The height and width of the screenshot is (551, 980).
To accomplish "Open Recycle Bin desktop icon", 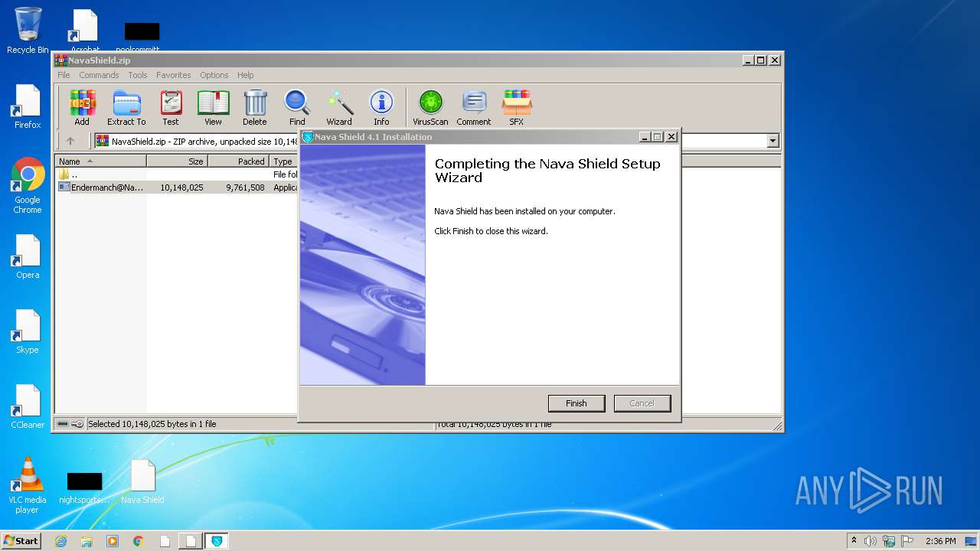I will click(x=28, y=31).
